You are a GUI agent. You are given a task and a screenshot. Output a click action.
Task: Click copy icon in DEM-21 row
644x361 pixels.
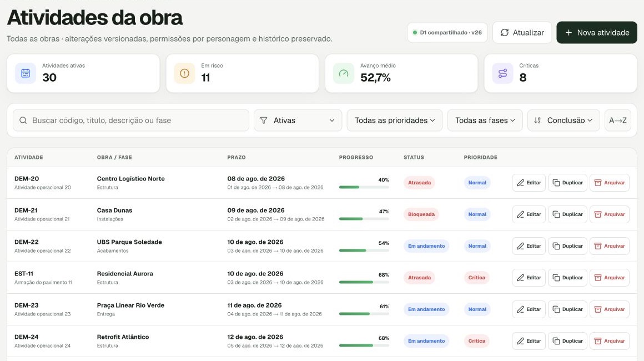pos(556,214)
